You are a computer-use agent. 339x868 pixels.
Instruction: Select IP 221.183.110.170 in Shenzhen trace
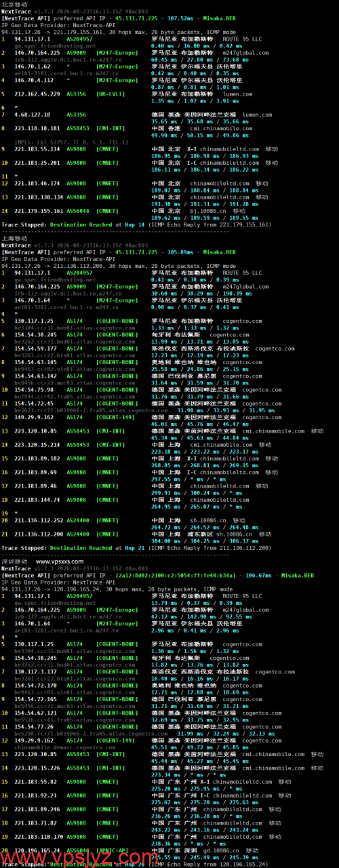tap(37, 836)
